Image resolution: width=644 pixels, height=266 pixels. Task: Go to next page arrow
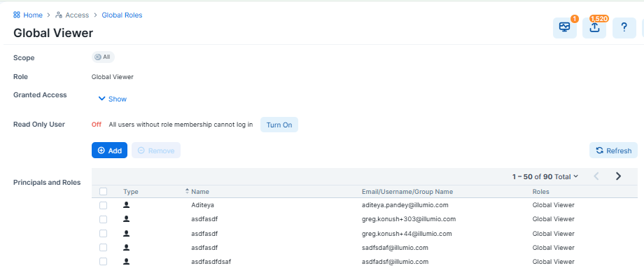pos(618,176)
